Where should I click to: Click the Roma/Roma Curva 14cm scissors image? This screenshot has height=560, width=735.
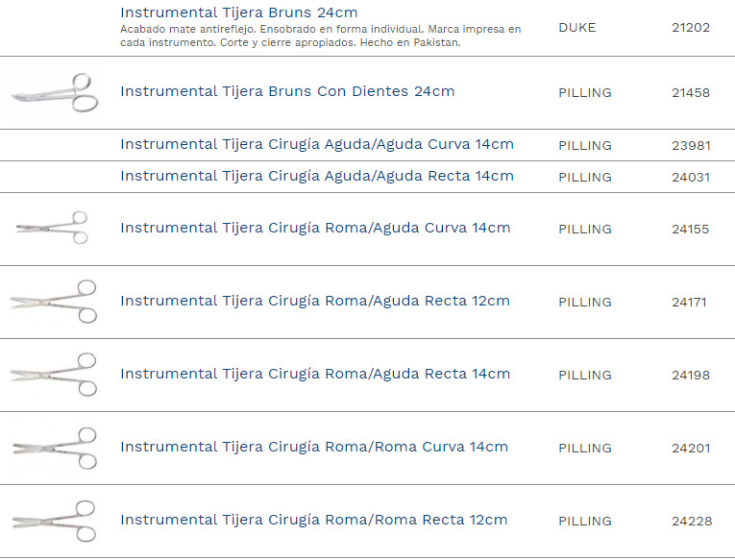pos(54,448)
